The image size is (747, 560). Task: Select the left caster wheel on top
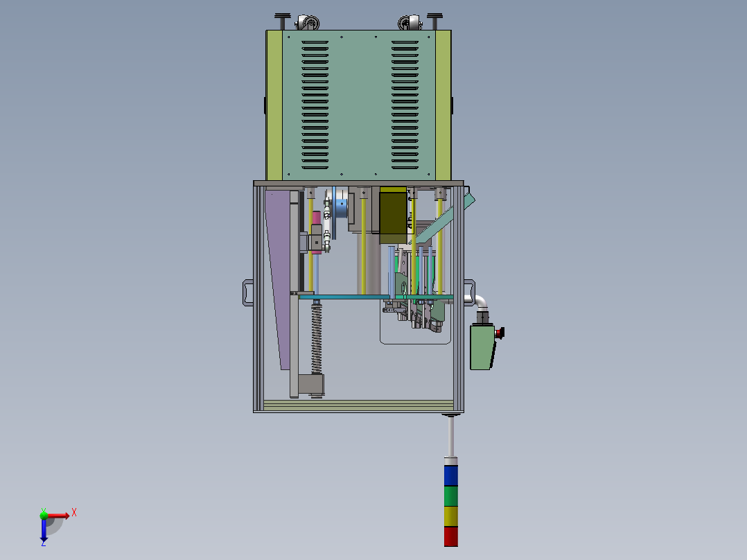[308, 23]
